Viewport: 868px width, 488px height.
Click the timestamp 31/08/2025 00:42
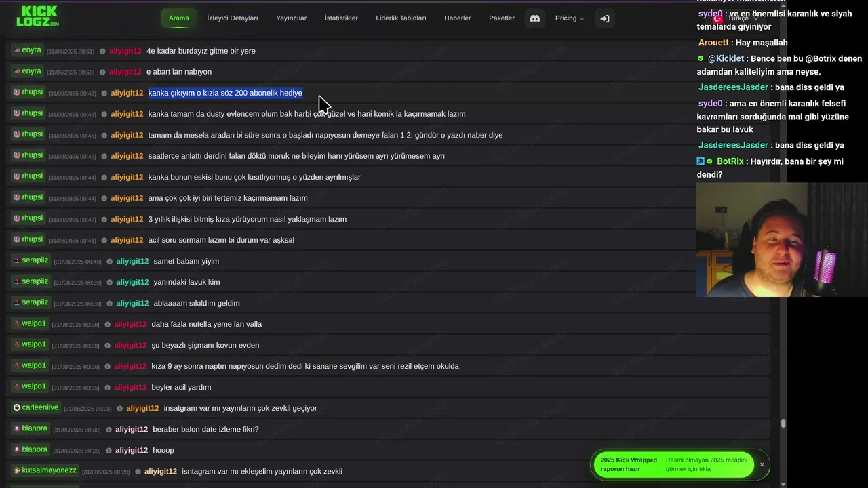[x=72, y=220]
